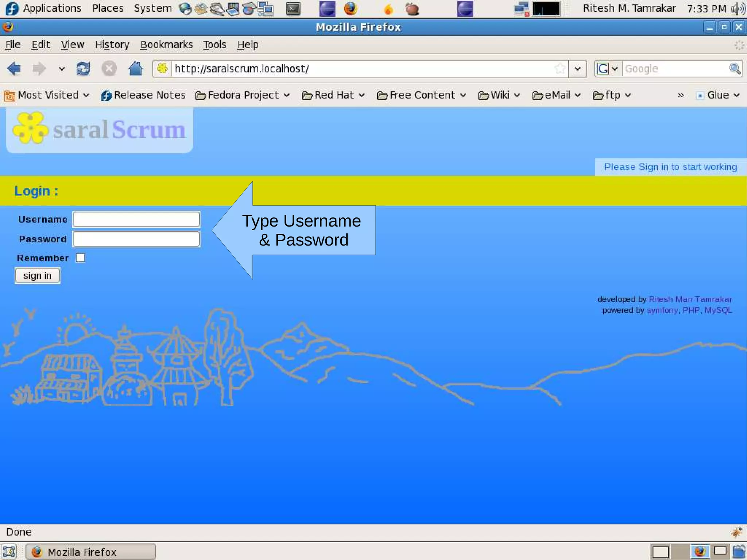Click the Reload page icon
This screenshot has height=560, width=747.
pyautogui.click(x=83, y=69)
